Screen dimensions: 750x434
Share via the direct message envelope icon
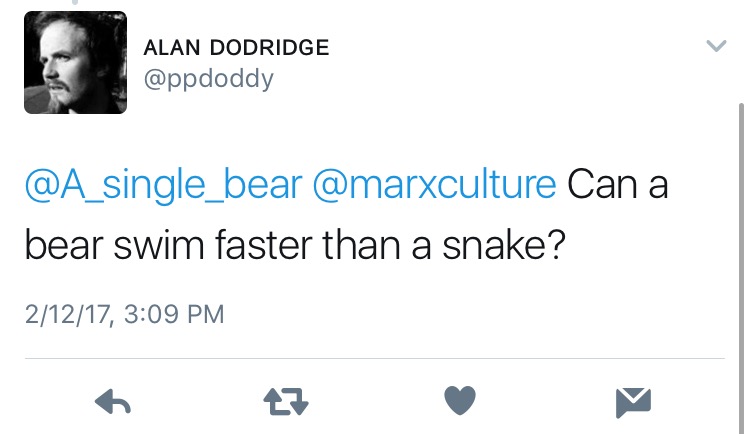[633, 402]
